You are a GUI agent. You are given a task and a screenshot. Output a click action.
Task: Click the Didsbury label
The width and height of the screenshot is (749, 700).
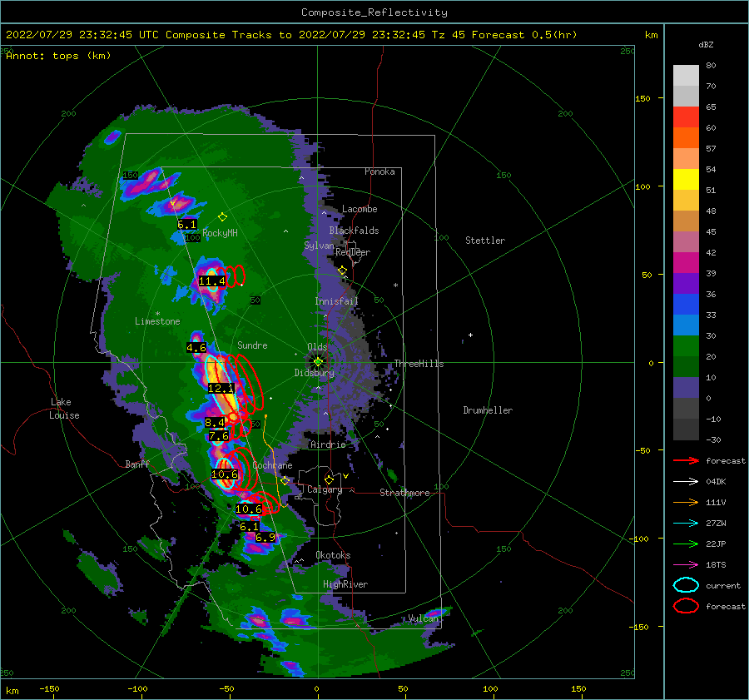pyautogui.click(x=314, y=373)
